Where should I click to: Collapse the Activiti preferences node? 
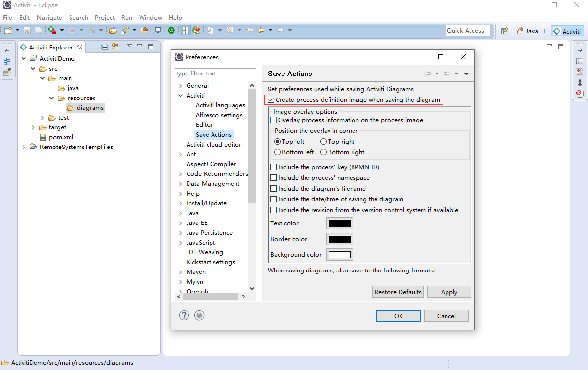pos(181,96)
